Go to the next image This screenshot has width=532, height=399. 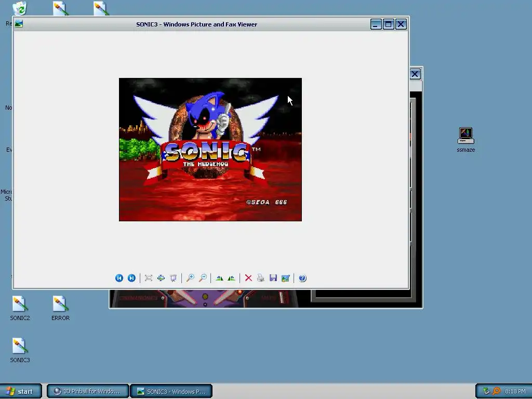131,278
